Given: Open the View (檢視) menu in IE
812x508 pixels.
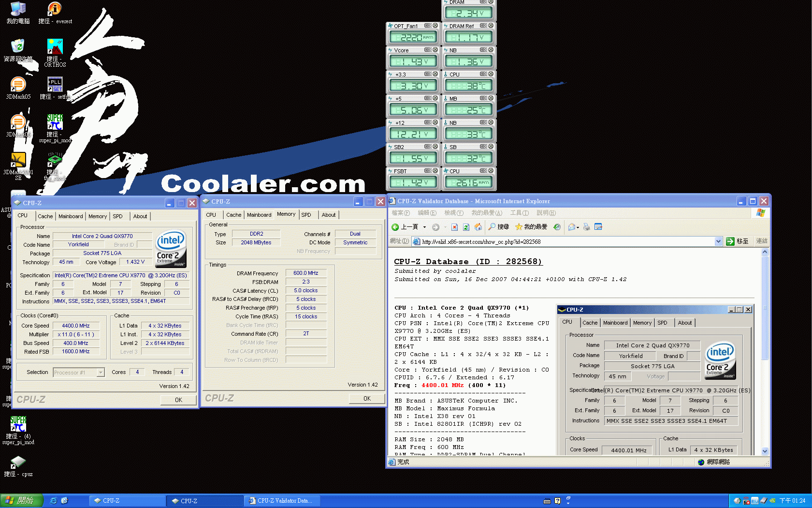Looking at the screenshot, I should click(453, 213).
